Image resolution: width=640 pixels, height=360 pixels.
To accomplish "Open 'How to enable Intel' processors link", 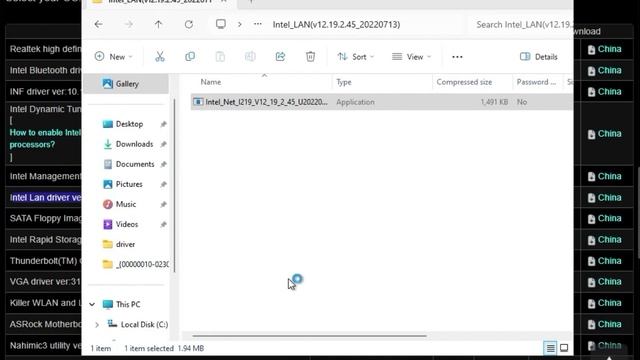I will click(45, 138).
